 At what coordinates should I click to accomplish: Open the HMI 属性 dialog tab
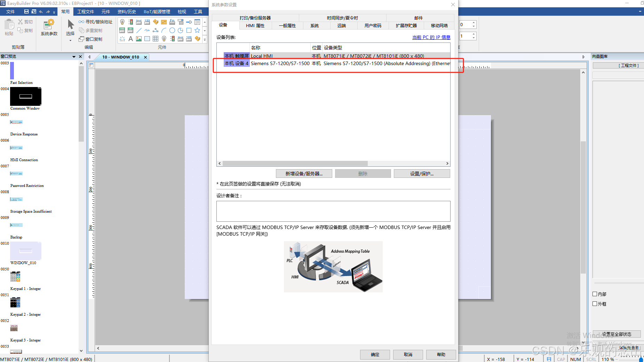click(x=255, y=25)
